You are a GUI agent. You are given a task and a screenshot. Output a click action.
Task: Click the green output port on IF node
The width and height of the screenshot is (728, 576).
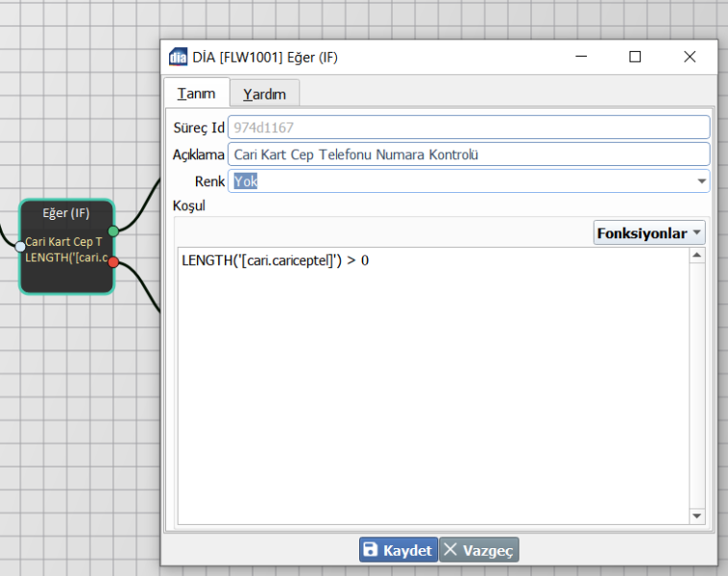point(113,230)
